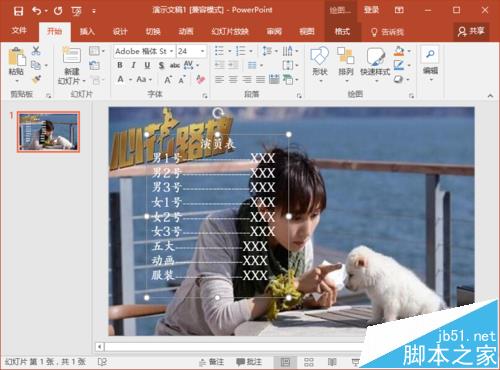The image size is (500, 370).
Task: Toggle bold formatting
Action: [120, 65]
